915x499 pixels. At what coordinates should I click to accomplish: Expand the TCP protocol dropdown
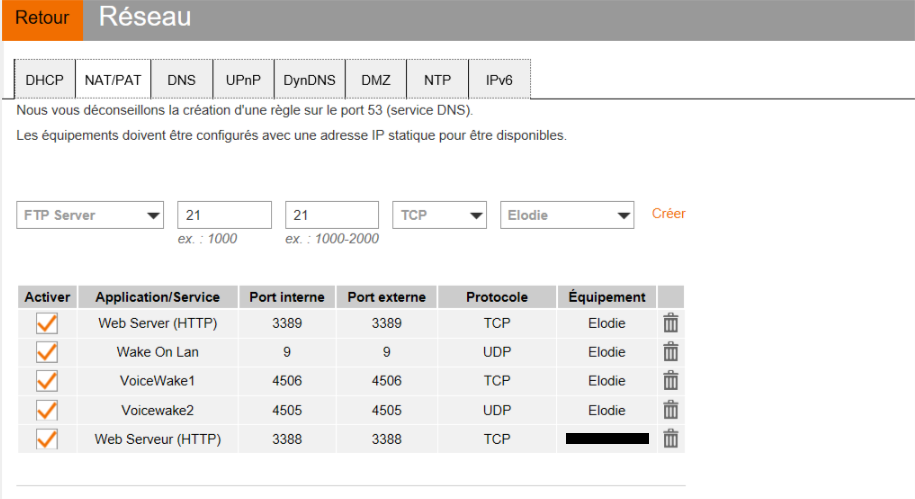point(439,215)
